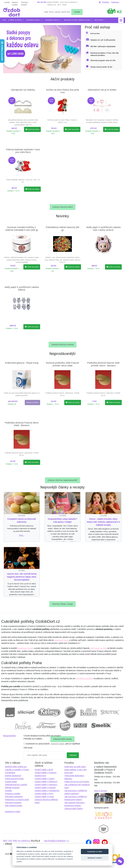Accept cookies with Souhlasím se vším
The image size is (125, 868).
click(95, 851)
